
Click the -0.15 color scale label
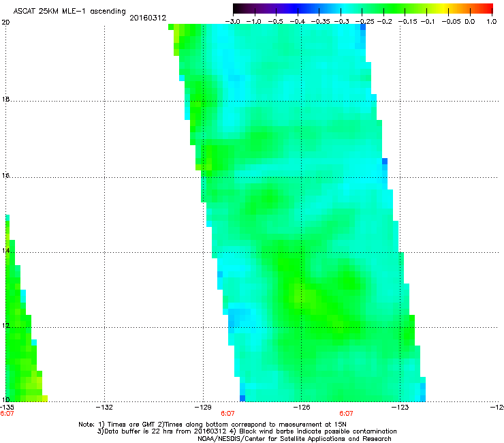click(407, 22)
